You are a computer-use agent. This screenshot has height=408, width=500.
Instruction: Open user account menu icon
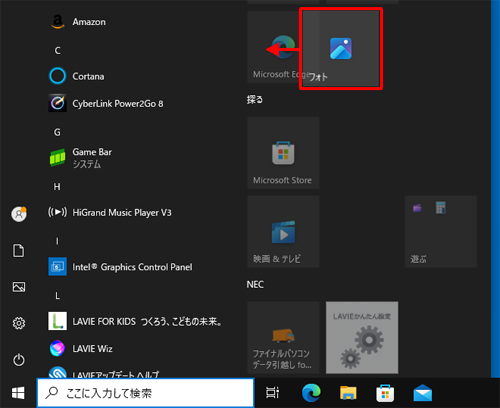(19, 214)
